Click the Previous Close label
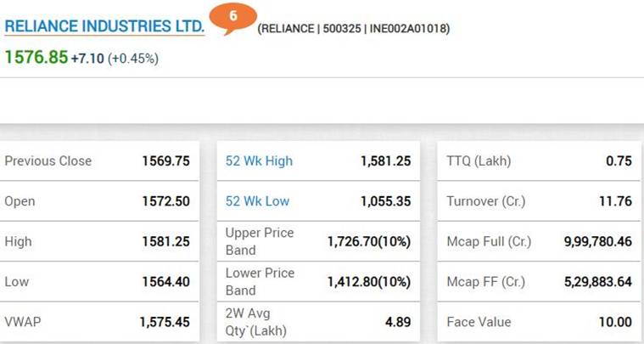The image size is (644, 344). click(x=48, y=161)
